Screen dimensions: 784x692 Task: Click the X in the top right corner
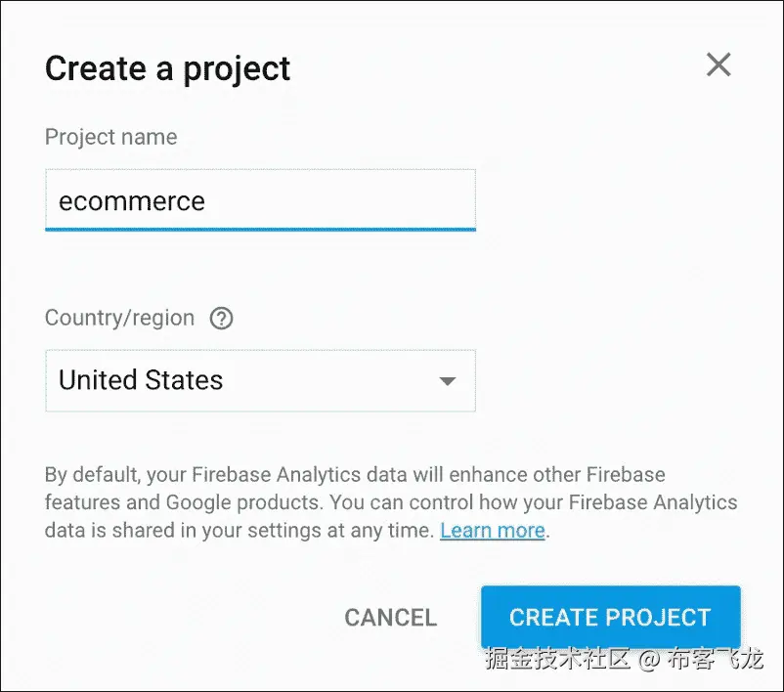(719, 65)
